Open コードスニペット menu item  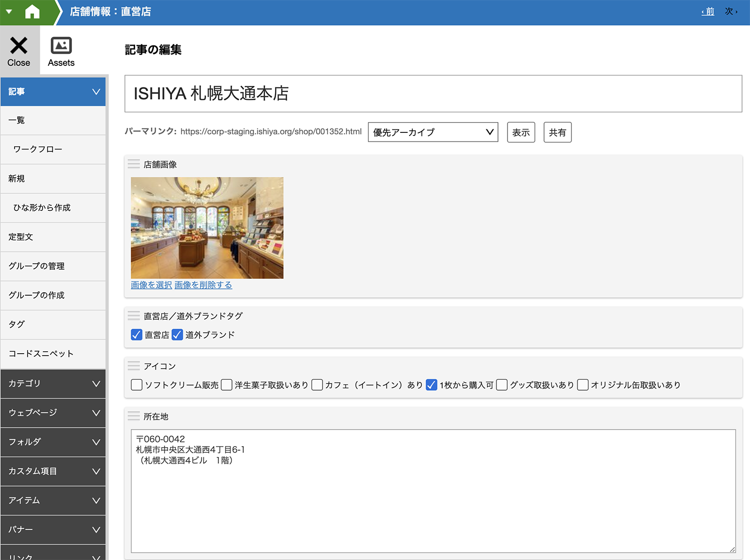pyautogui.click(x=53, y=354)
